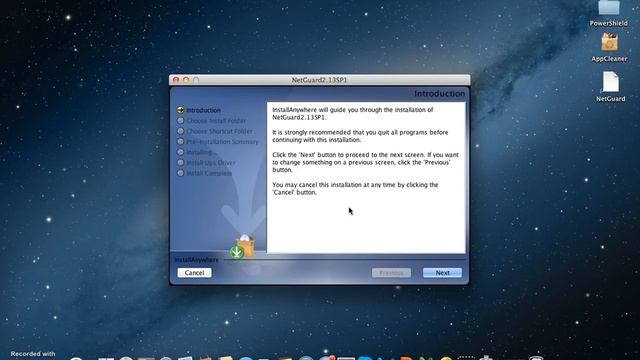Click the 'Choose Shortcut Folder' step
The width and height of the screenshot is (640, 360).
[x=215, y=131]
